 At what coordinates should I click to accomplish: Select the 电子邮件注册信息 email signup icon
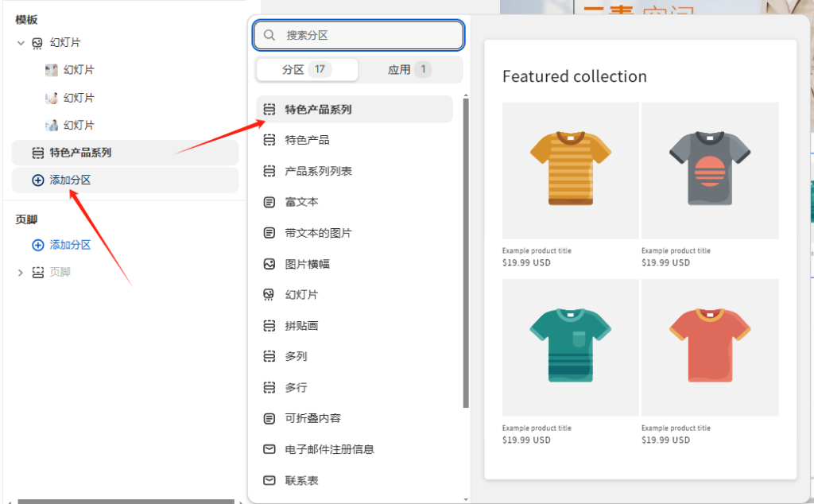pyautogui.click(x=269, y=448)
